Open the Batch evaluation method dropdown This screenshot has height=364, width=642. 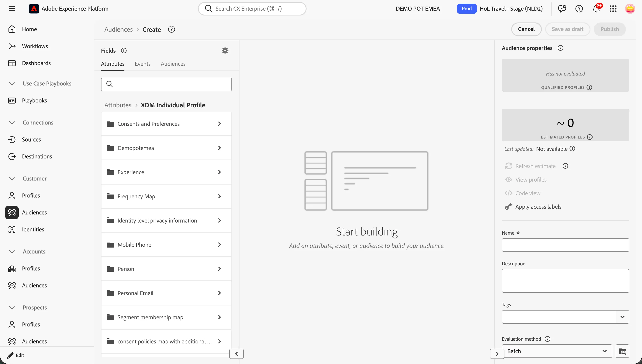pyautogui.click(x=557, y=351)
